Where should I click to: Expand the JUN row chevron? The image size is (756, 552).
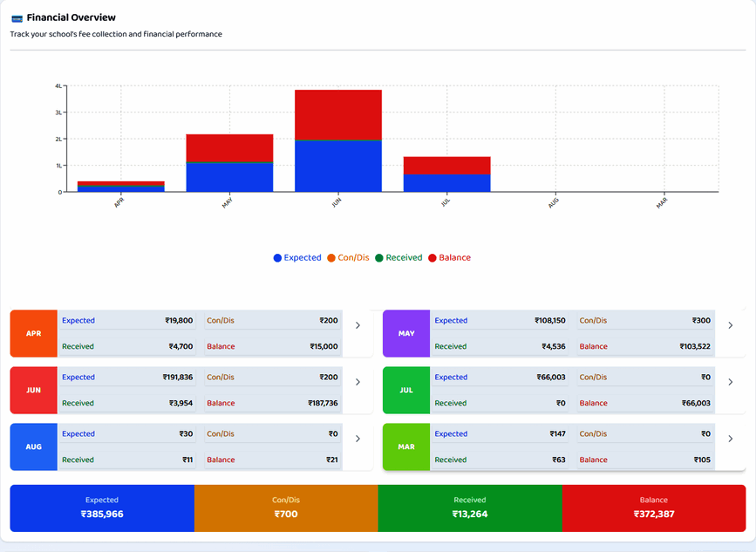click(358, 382)
